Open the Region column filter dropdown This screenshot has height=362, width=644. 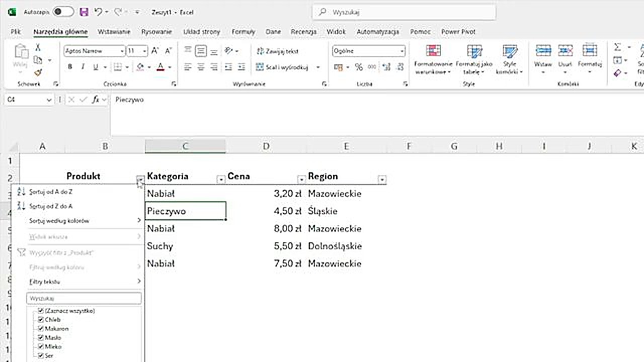click(382, 179)
